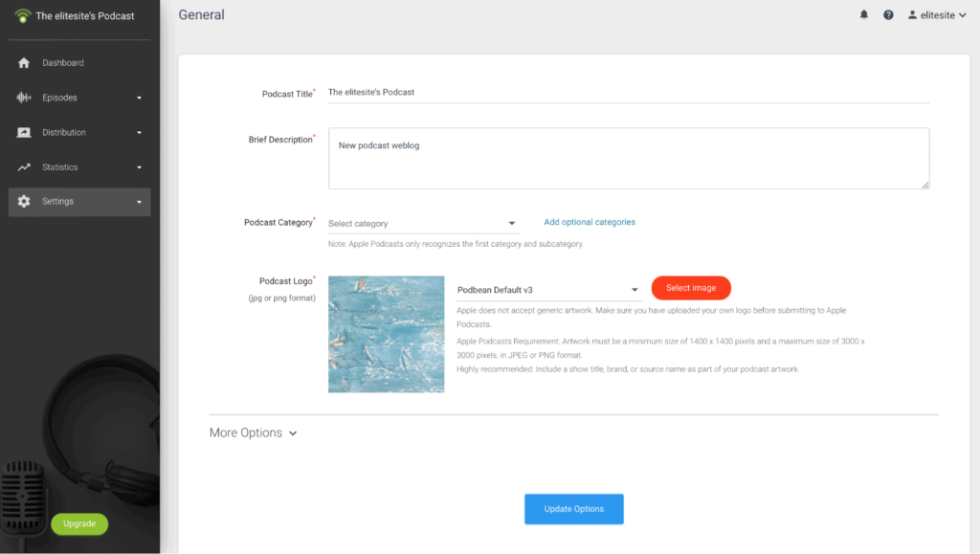The image size is (980, 554).
Task: Click the green Upgrade button
Action: [79, 523]
